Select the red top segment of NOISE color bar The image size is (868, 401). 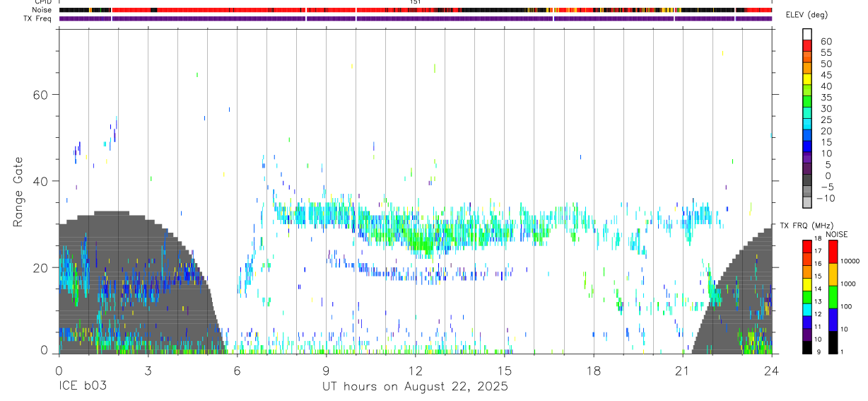833,252
